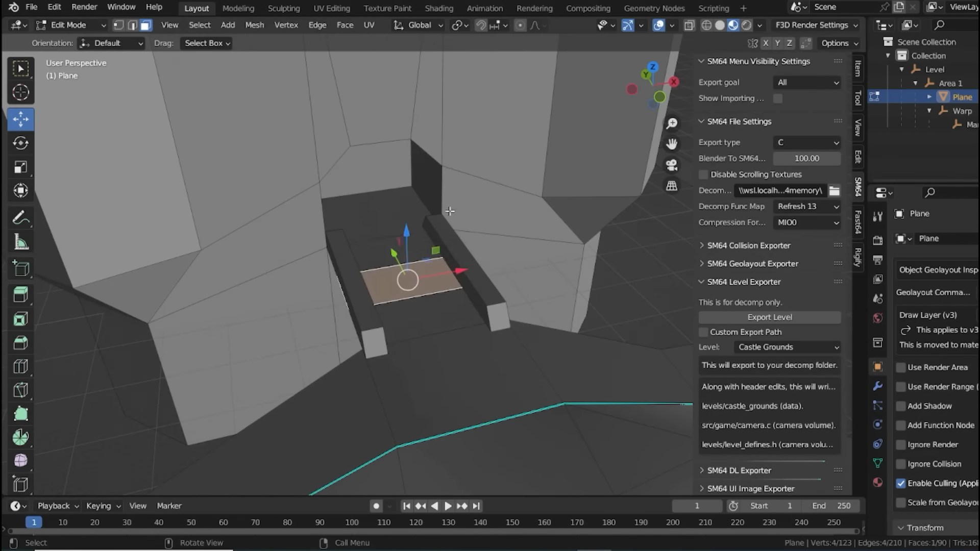Select the Scale tool
Viewport: 980px width, 551px height.
click(x=20, y=167)
